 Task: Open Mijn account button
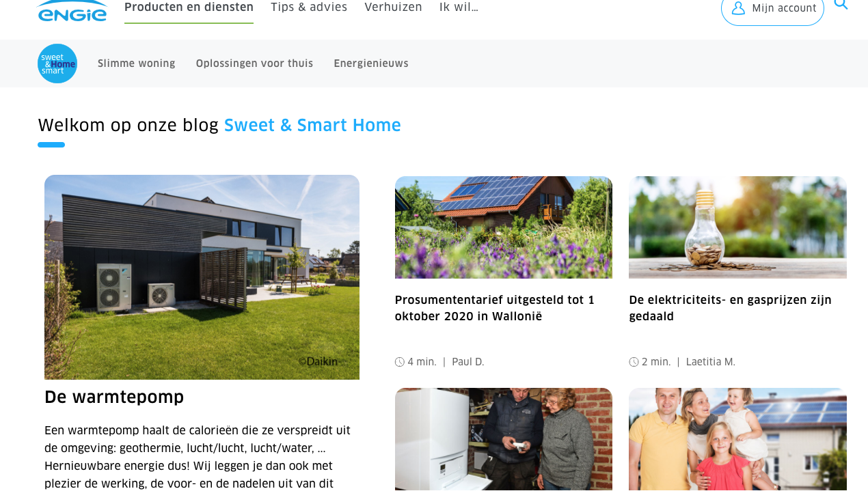click(x=772, y=9)
